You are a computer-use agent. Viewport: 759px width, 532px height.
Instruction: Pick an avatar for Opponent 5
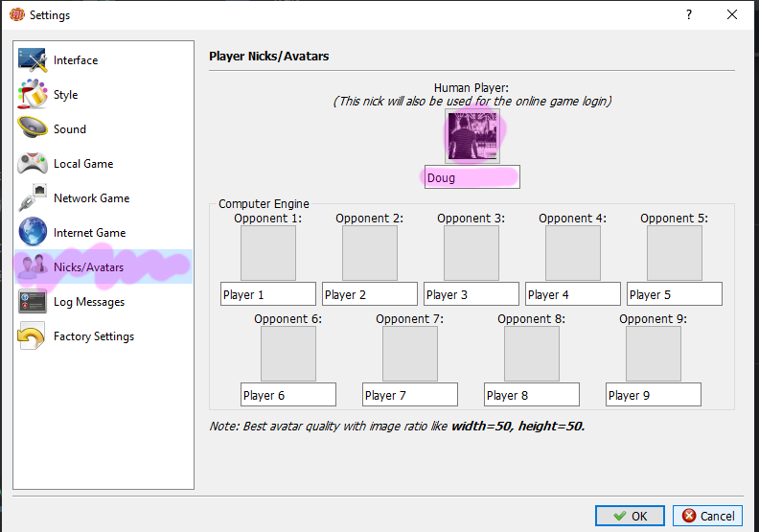675,253
